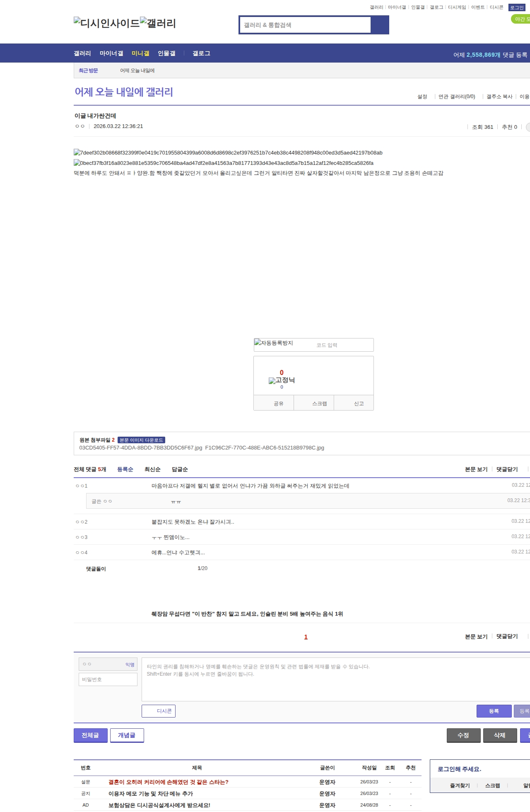Open the 디시인사이드 logo homepage link

(x=106, y=23)
